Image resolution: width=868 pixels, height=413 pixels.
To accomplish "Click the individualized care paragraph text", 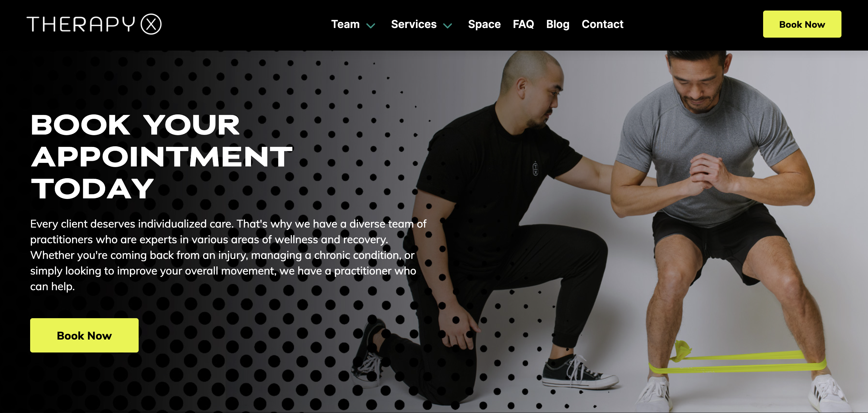I will point(228,255).
